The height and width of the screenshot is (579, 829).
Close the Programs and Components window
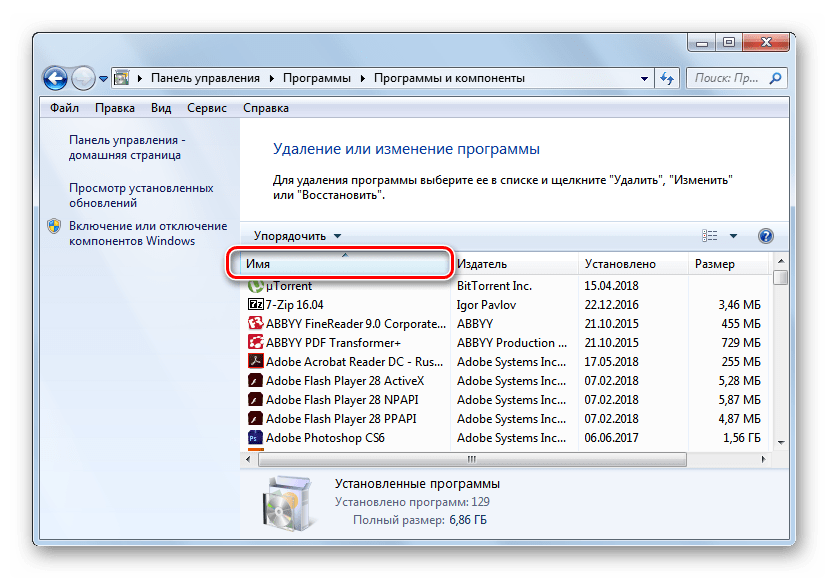pos(766,43)
